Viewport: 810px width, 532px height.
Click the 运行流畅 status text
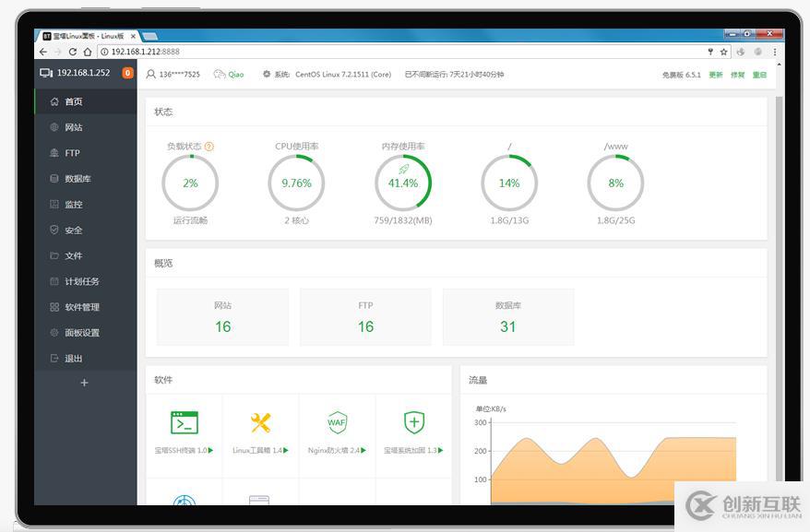(190, 220)
